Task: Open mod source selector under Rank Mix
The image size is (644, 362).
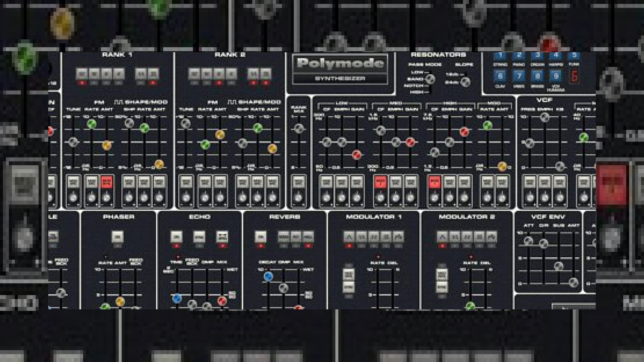Action: (298, 182)
